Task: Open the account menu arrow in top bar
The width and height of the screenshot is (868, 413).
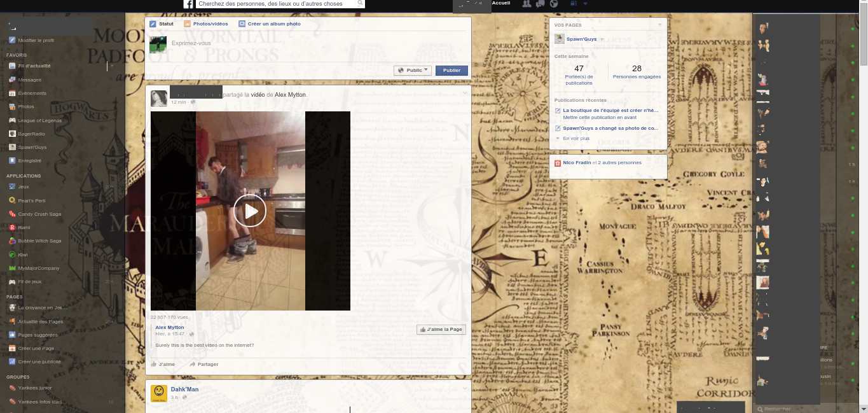Action: coord(585,4)
